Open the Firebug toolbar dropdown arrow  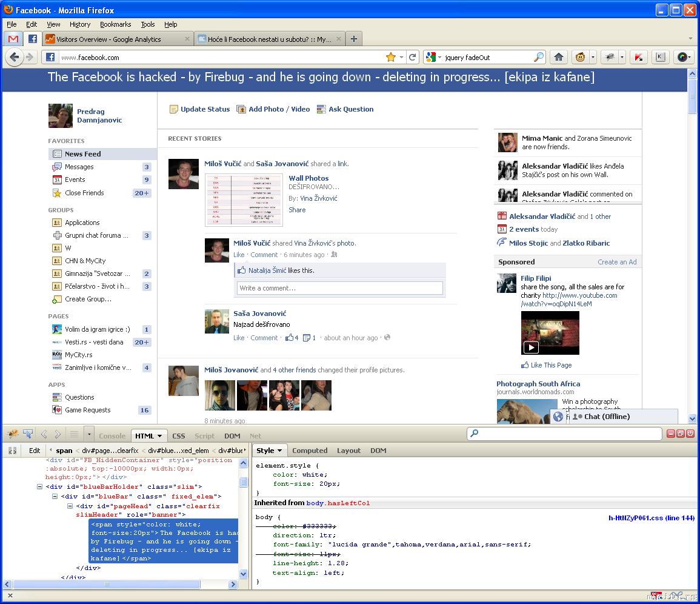tap(621, 57)
